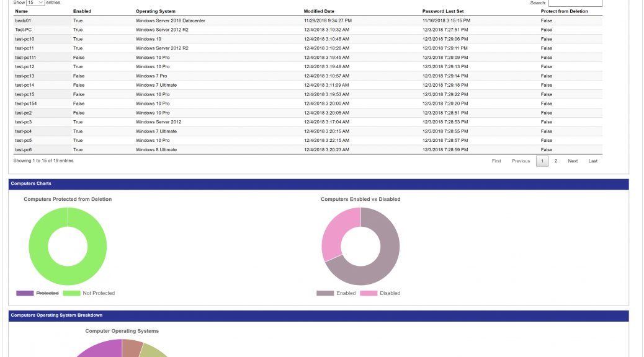Go to the First page of entries
Screen dimensions: 644x357
[496, 161]
